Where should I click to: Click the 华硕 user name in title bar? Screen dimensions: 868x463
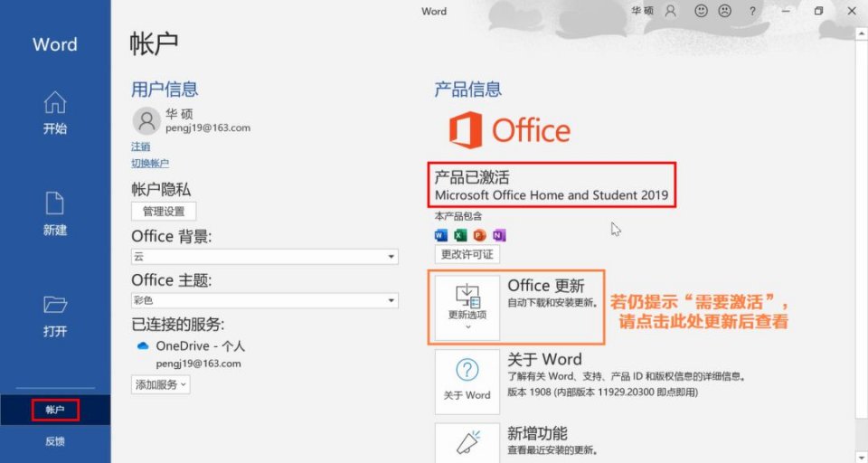643,11
